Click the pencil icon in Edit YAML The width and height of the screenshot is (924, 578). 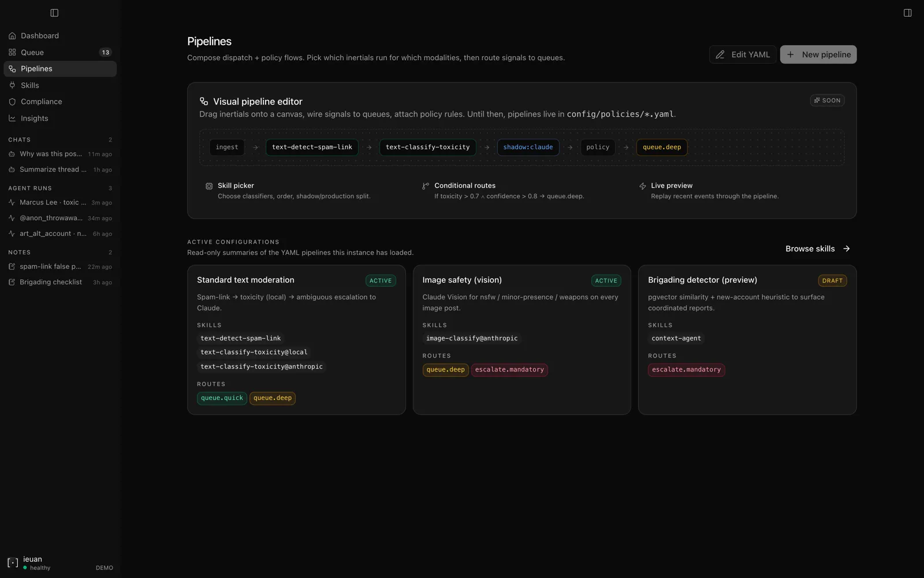720,54
